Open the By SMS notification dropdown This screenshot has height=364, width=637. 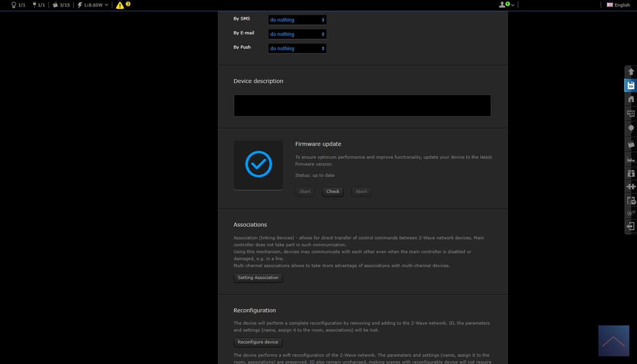click(x=297, y=20)
